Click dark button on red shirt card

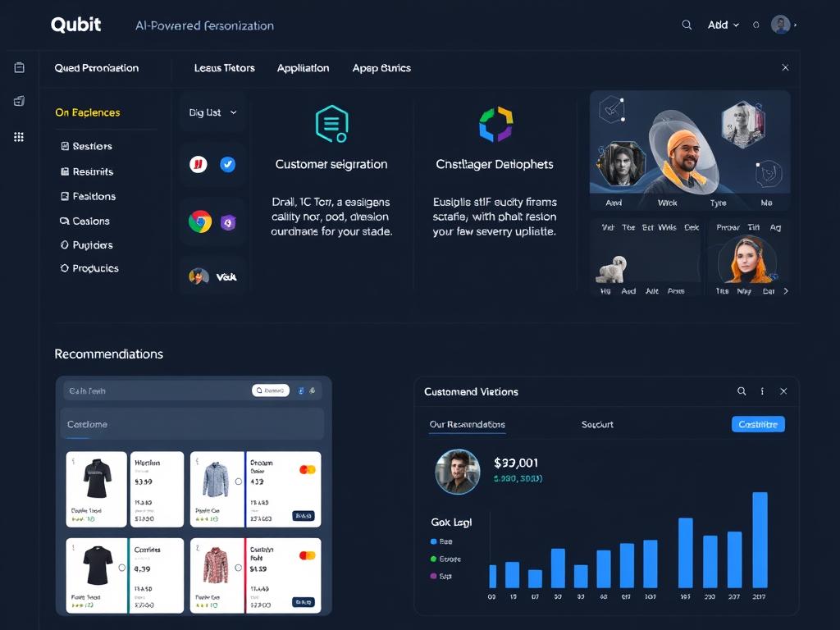click(304, 602)
